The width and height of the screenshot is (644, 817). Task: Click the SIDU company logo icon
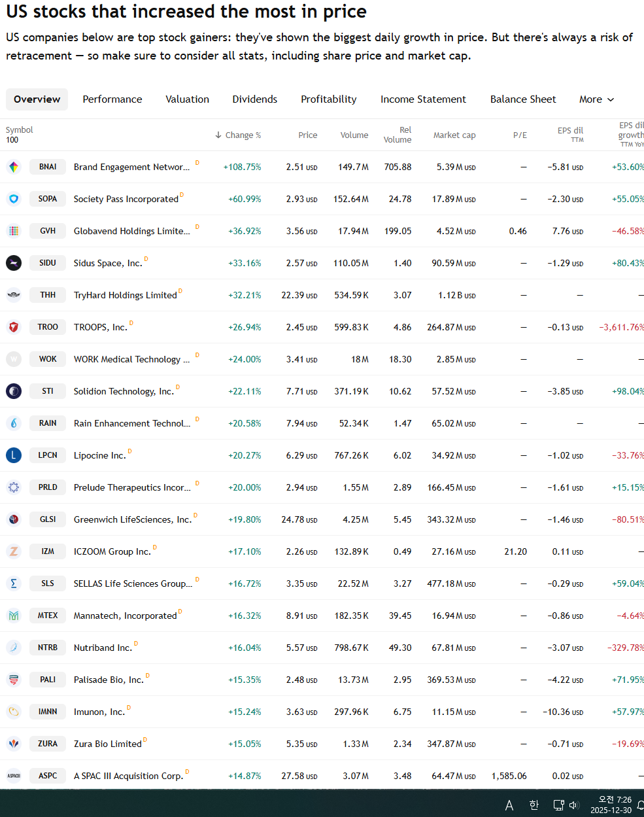(14, 263)
